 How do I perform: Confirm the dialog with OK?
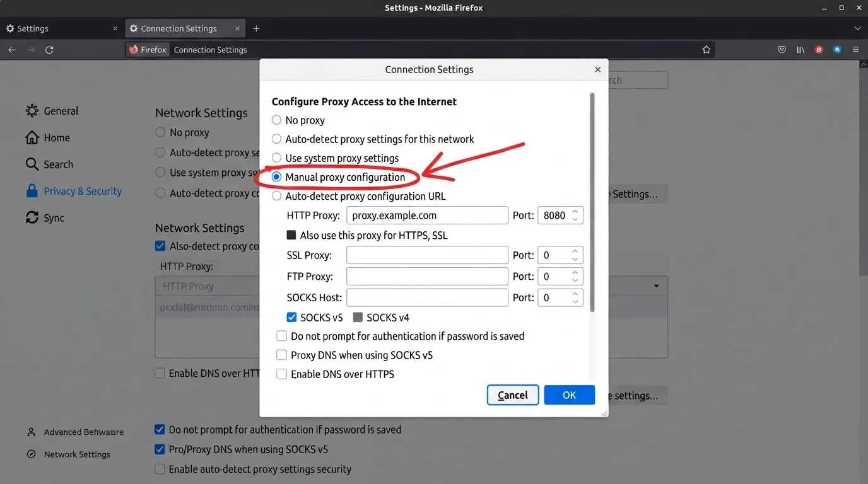click(570, 395)
